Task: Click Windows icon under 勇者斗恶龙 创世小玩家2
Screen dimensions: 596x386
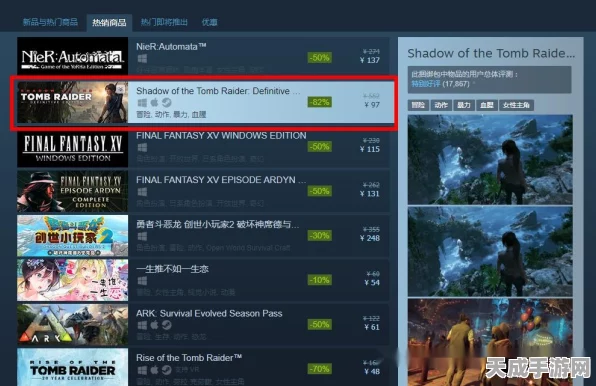Action: pos(142,236)
